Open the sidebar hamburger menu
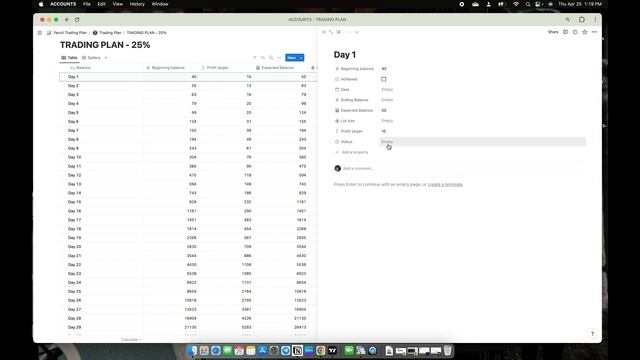Screen dimensions: 640x360 click(40, 33)
